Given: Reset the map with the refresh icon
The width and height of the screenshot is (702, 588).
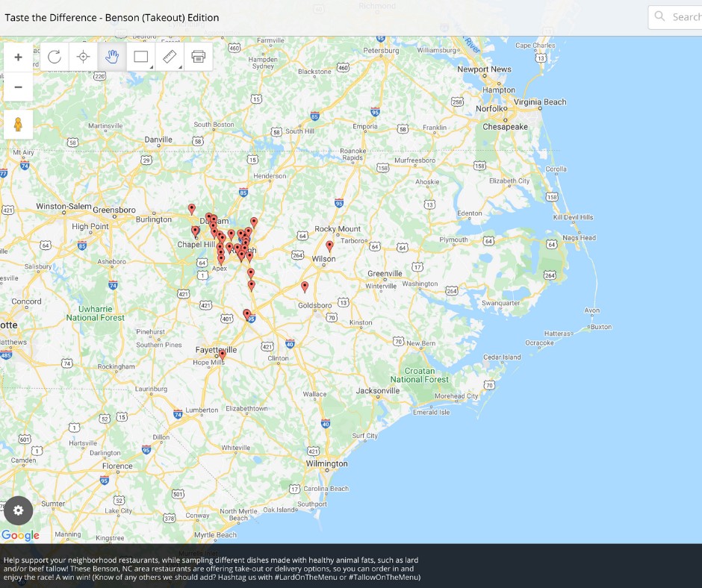Looking at the screenshot, I should (x=55, y=57).
